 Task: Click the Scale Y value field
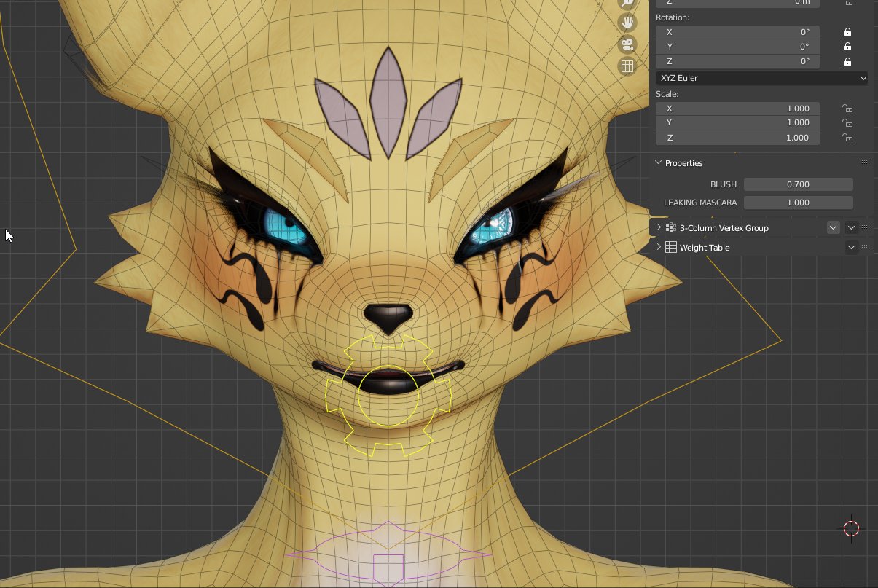[x=737, y=123]
